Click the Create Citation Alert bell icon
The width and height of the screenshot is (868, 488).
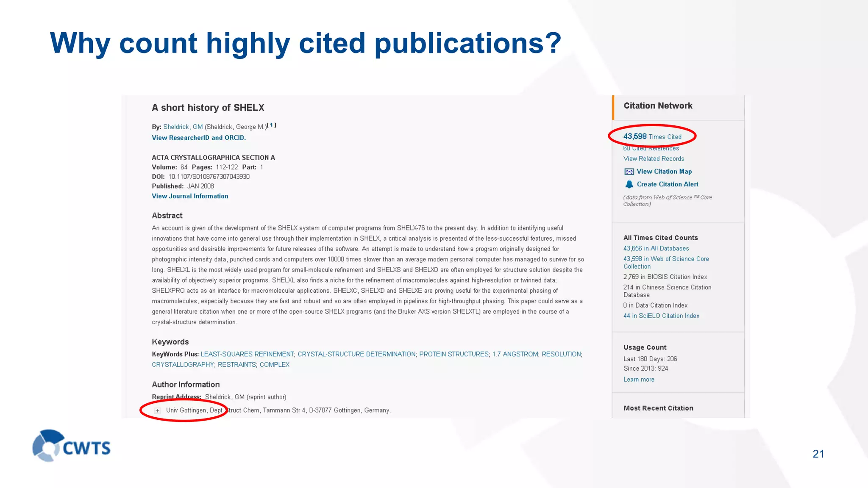pos(629,184)
